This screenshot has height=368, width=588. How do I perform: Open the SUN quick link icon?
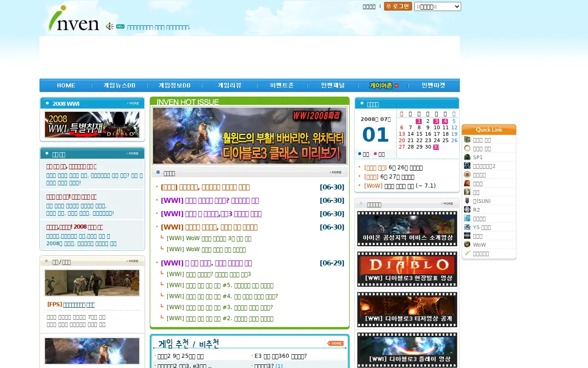pos(467,201)
